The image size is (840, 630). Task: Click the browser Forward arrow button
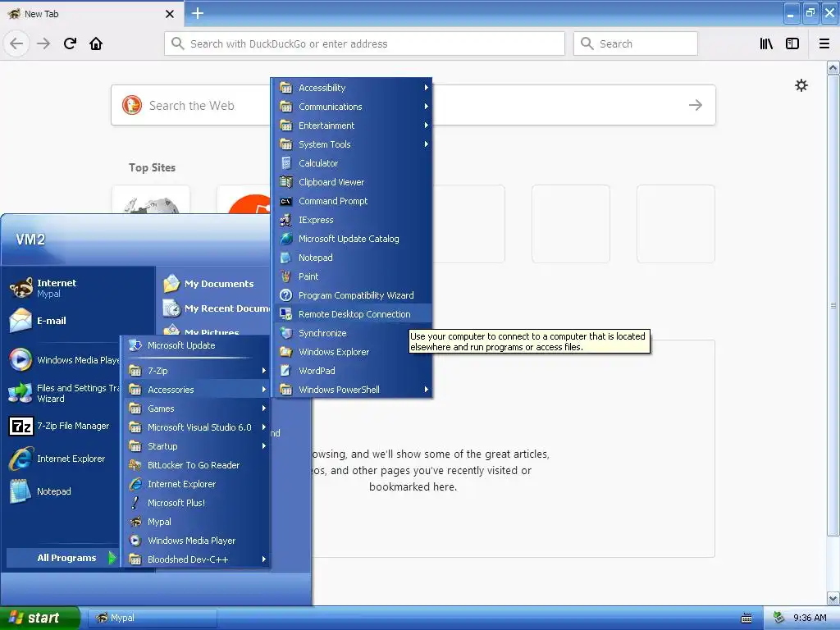43,43
